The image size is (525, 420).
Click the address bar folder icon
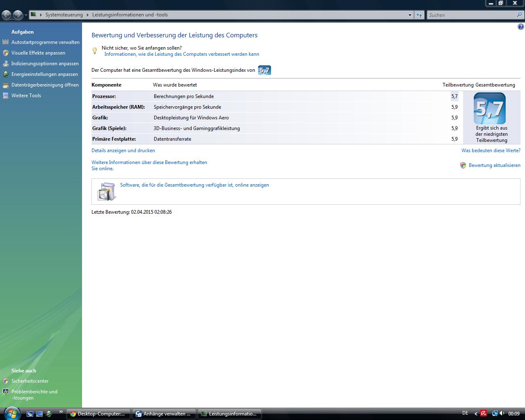pyautogui.click(x=34, y=15)
